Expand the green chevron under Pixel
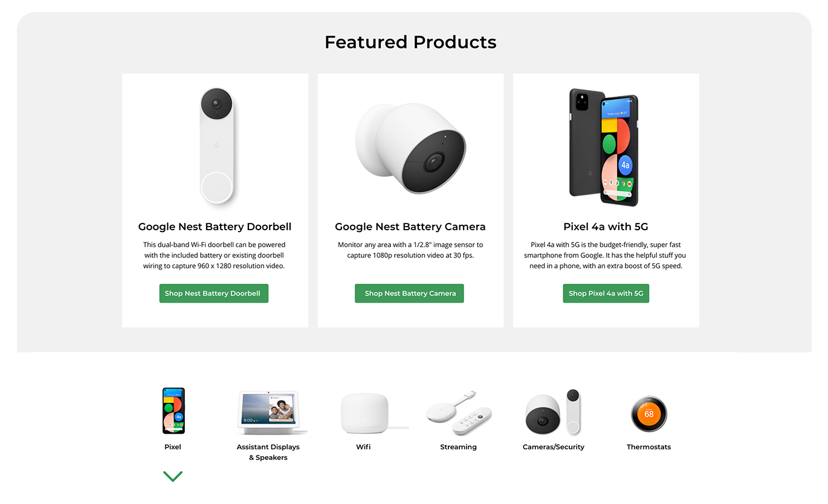Screen dimensions: 828x504 [x=173, y=476]
